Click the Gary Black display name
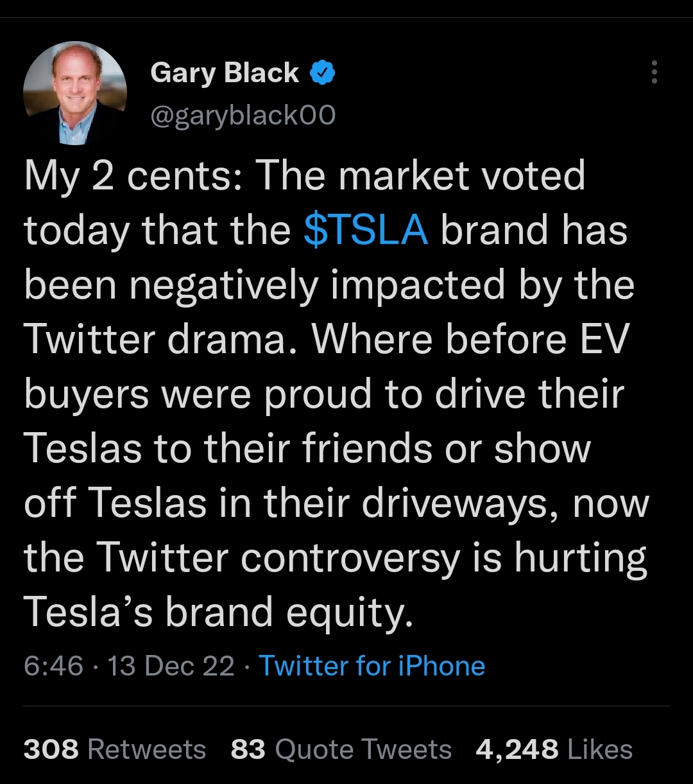The height and width of the screenshot is (784, 693). click(225, 73)
